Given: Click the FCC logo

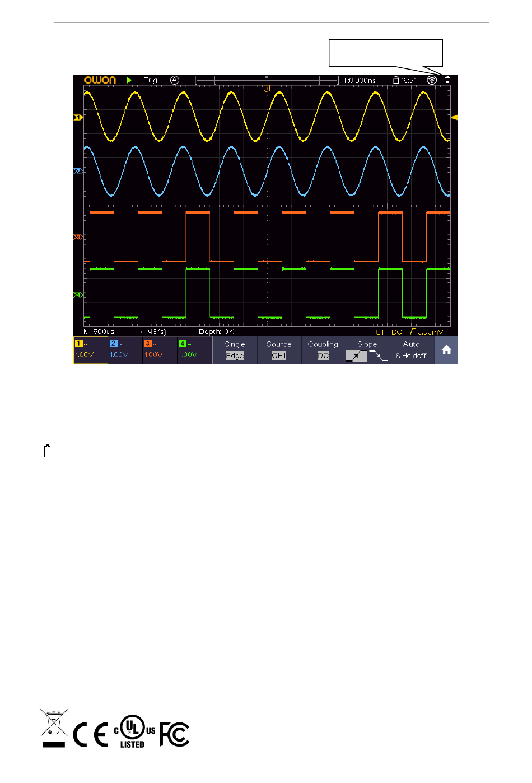Looking at the screenshot, I should 175,734.
